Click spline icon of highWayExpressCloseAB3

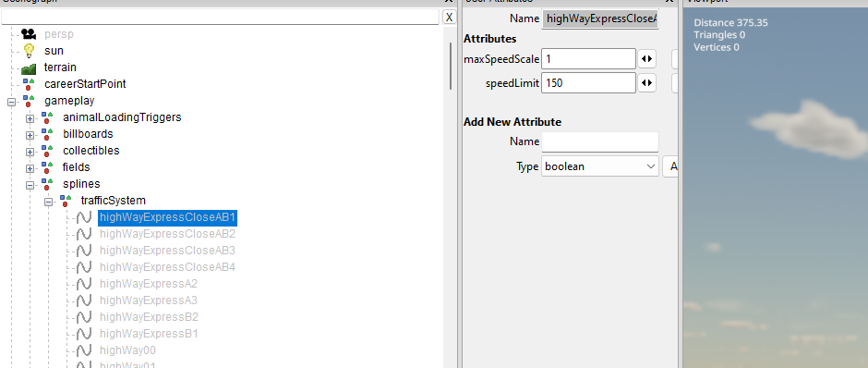click(84, 251)
